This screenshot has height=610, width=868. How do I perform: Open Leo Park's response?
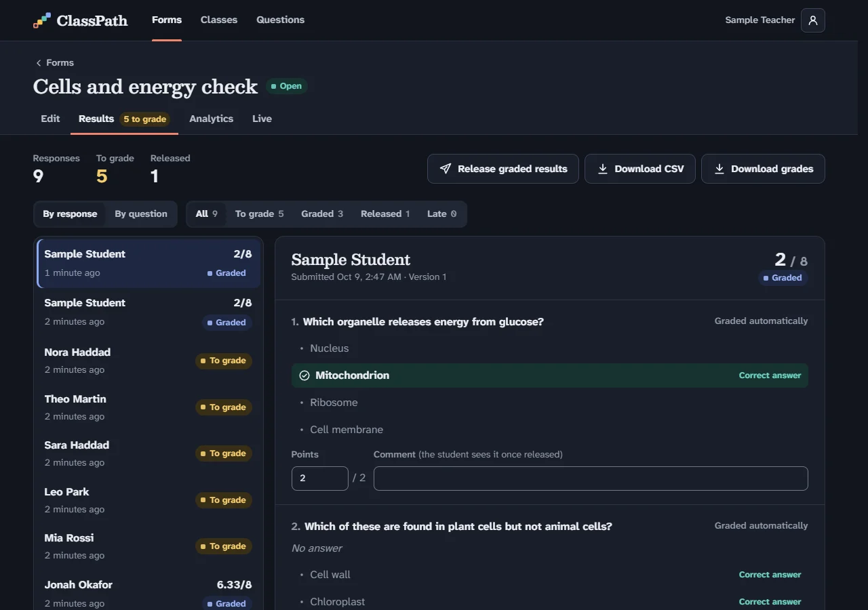[x=149, y=500]
